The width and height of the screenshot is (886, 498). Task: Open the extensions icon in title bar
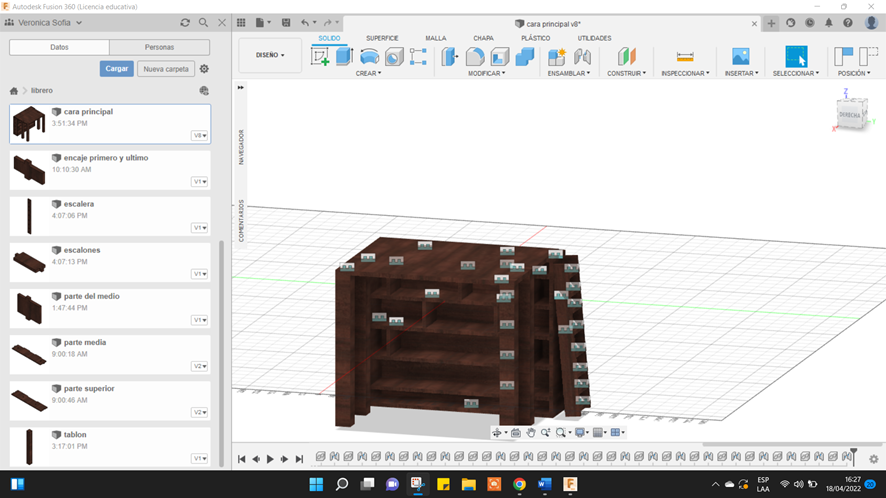point(791,23)
